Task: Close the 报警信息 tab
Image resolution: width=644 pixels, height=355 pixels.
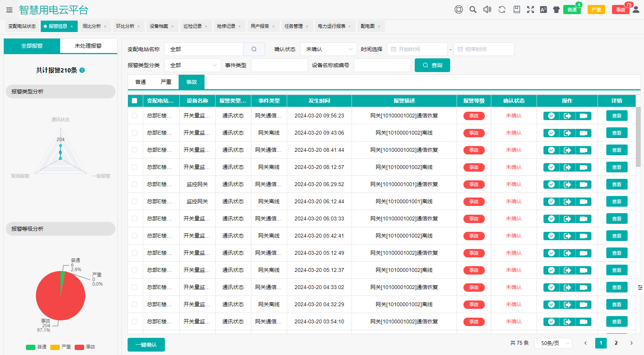Action: tap(72, 26)
